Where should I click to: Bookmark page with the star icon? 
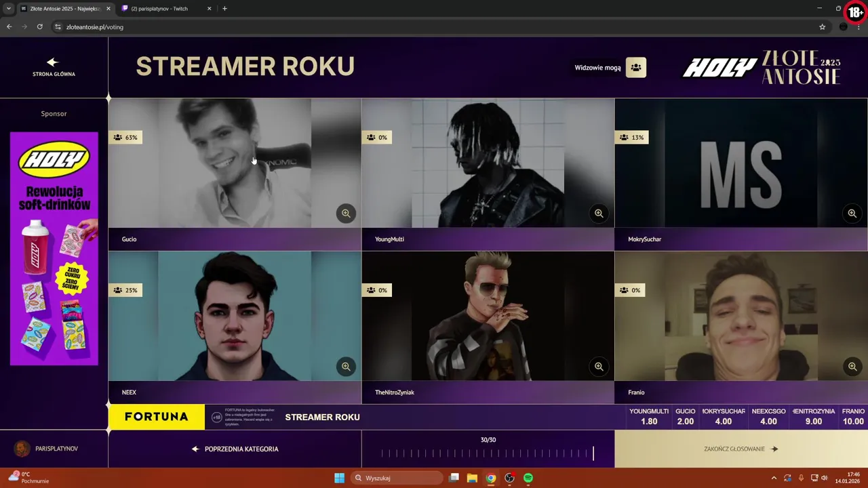(x=822, y=27)
